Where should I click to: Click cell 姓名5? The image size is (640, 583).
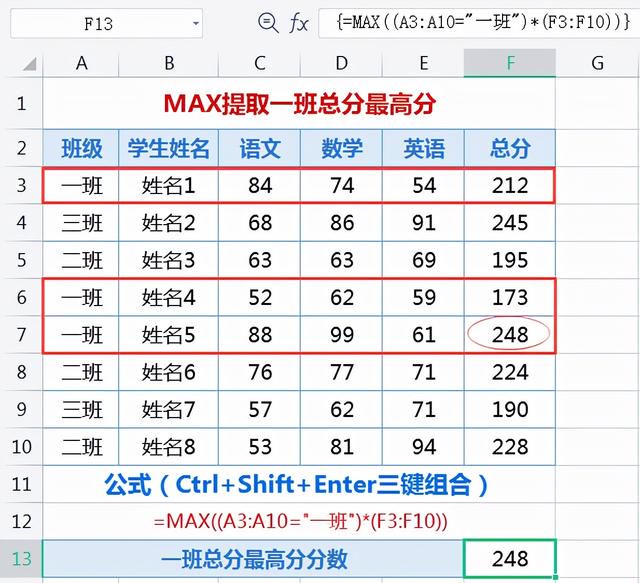click(x=169, y=335)
